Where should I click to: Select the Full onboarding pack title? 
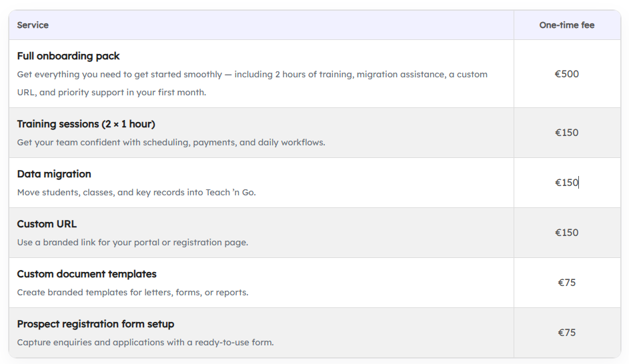(69, 56)
